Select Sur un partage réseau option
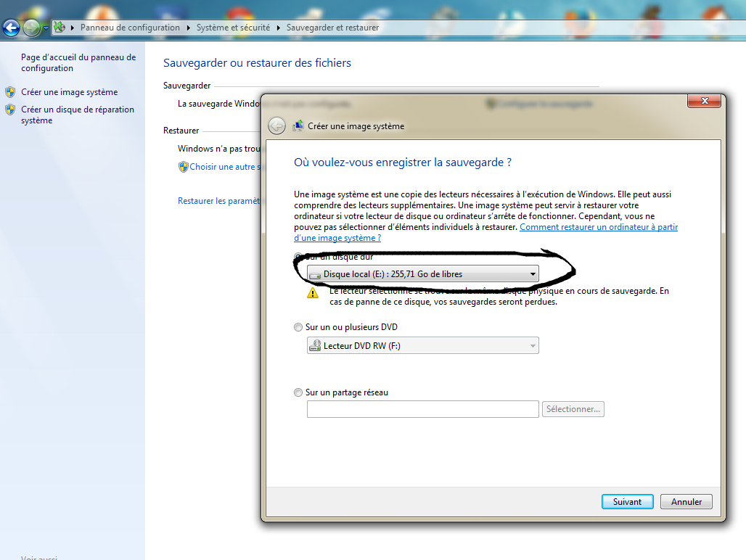Image resolution: width=746 pixels, height=560 pixels. (x=298, y=392)
